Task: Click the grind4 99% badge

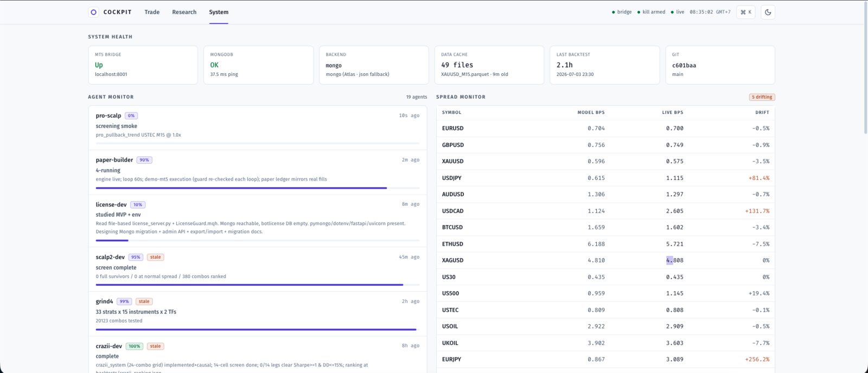Action: pos(124,301)
